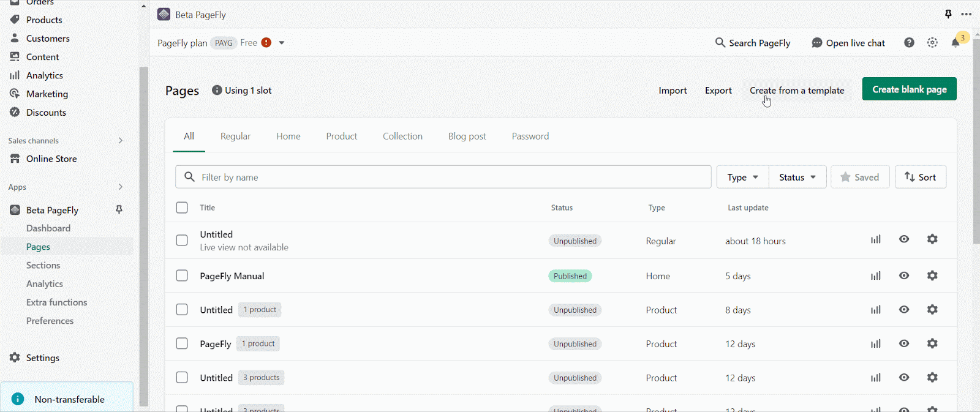This screenshot has width=980, height=412.
Task: Switch to the Password tab
Action: (530, 136)
